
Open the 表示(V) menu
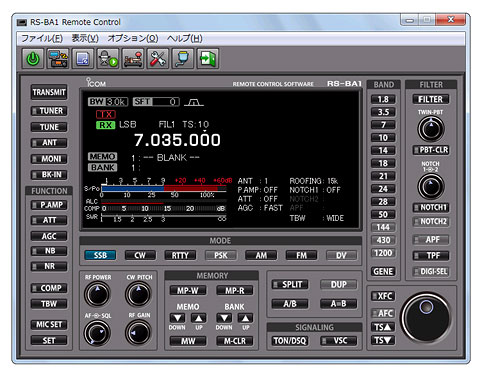coord(85,39)
